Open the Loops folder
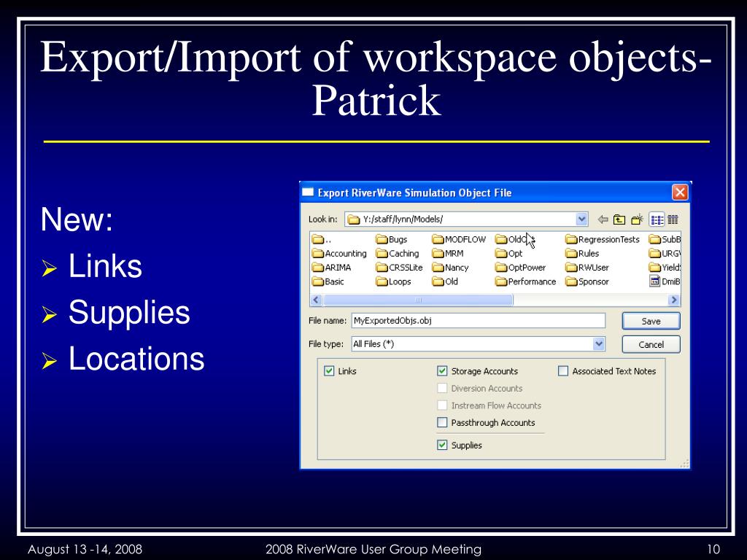The width and height of the screenshot is (747, 560). point(393,281)
